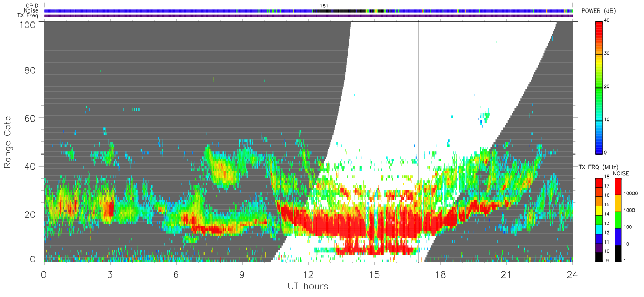Viewport: 644px width, 297px height.
Task: Click the Range Gate axis title
Action: pos(8,142)
